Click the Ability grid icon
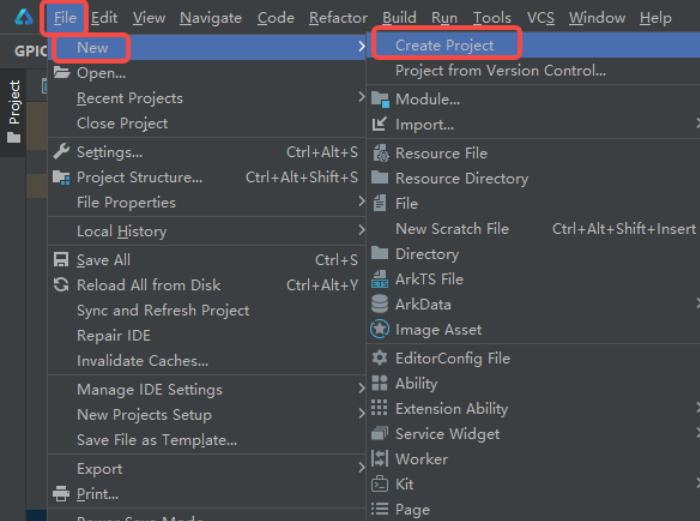This screenshot has width=700, height=521. [379, 383]
